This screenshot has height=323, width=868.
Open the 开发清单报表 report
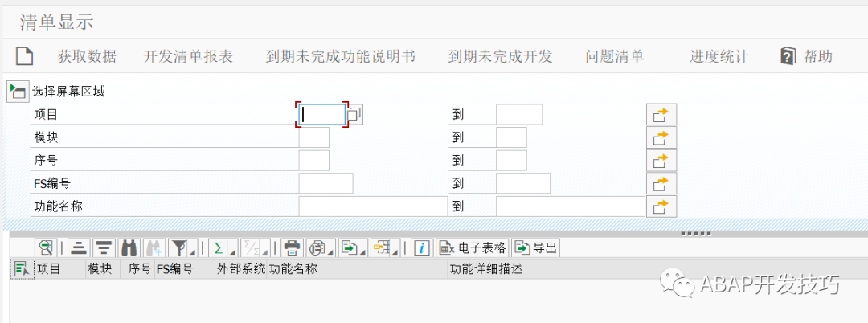(188, 56)
